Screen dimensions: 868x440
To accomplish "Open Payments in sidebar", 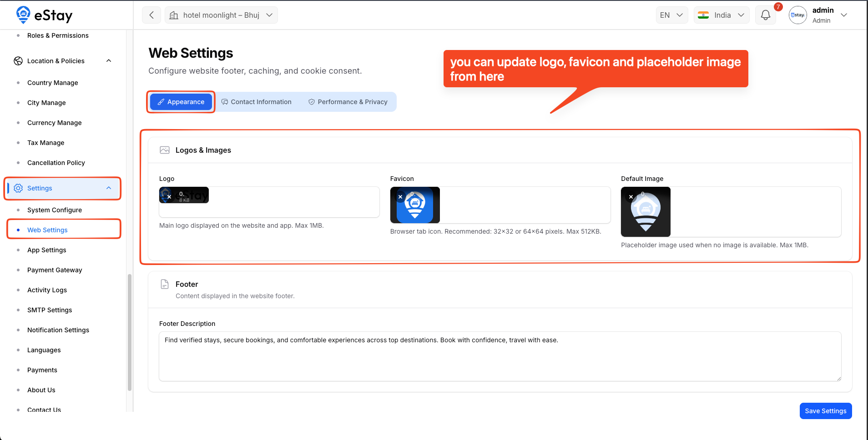I will tap(42, 370).
